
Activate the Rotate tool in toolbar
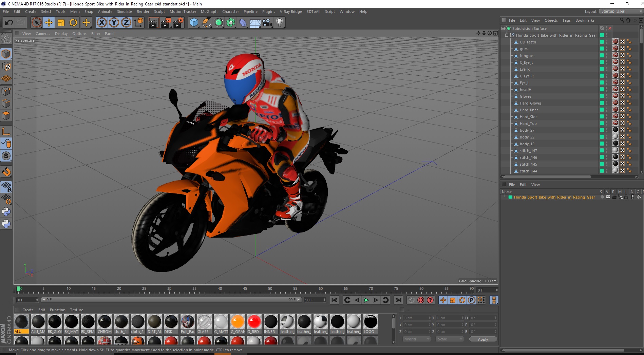click(73, 23)
